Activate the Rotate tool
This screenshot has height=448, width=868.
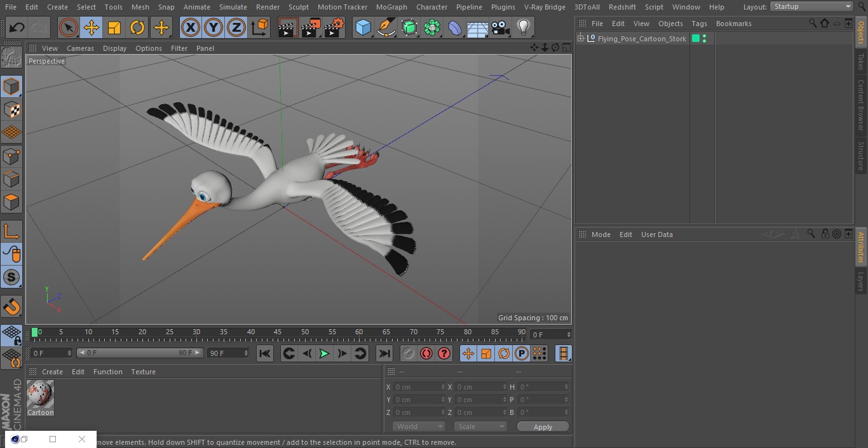click(x=137, y=27)
